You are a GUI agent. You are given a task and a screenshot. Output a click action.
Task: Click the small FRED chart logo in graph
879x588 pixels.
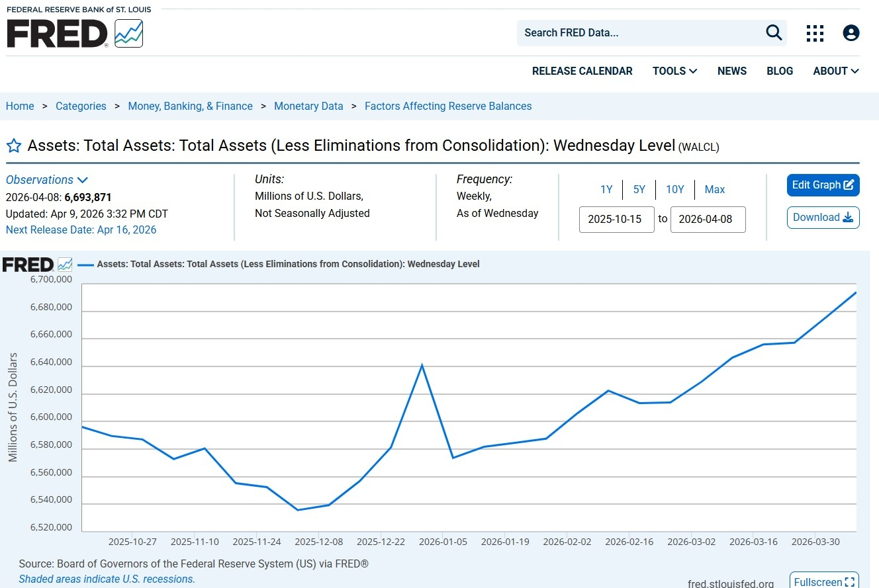[37, 265]
